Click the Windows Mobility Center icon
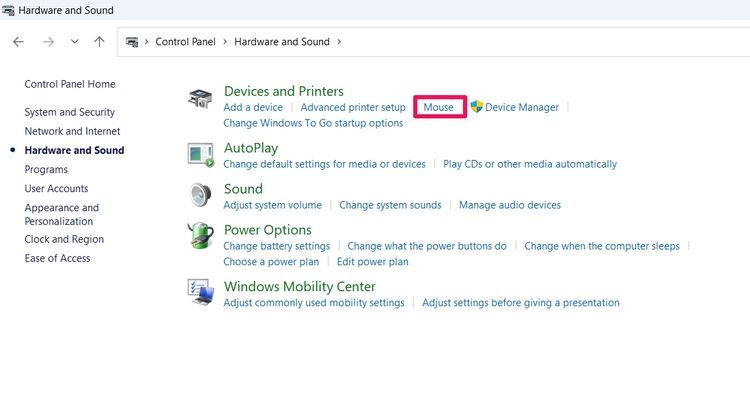Viewport: 750px width, 402px height. coord(200,292)
